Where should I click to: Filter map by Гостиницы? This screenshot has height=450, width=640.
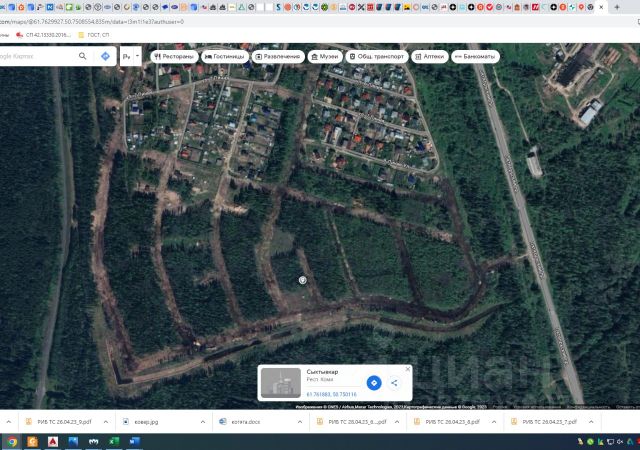tap(224, 56)
